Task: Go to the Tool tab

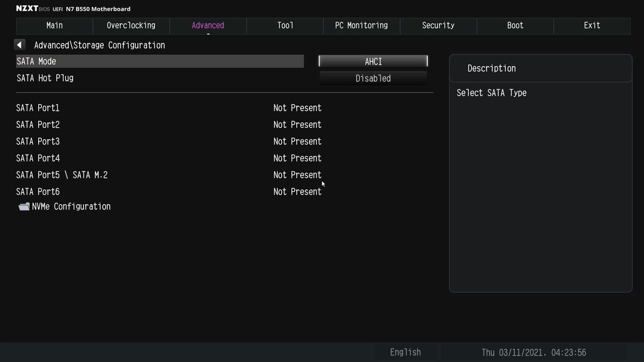Action: 285,26
